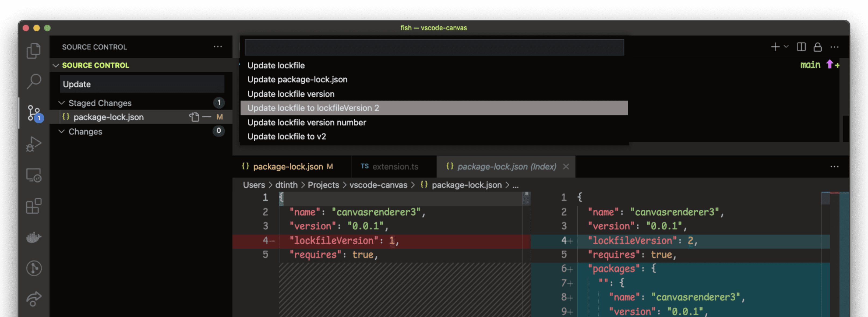This screenshot has width=868, height=317.
Task: Collapse the Changes group
Action: click(62, 131)
